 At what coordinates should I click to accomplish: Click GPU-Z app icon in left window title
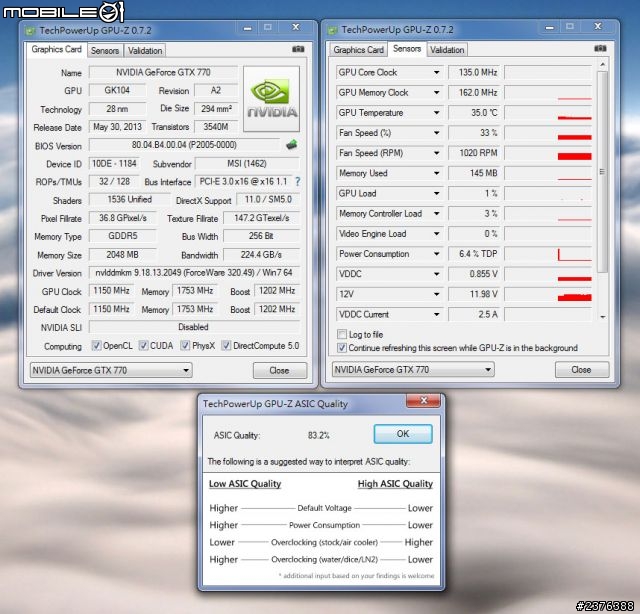(x=30, y=31)
